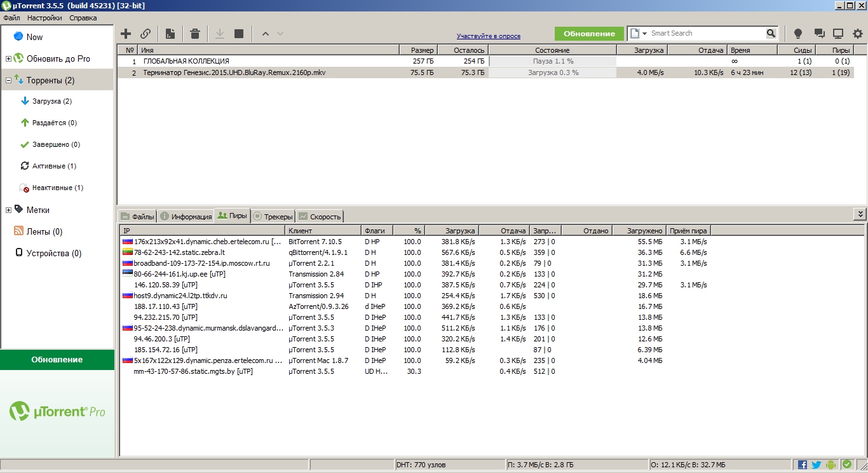Click the green Обновление button in the toolbar
This screenshot has height=473, width=868.
(x=589, y=34)
